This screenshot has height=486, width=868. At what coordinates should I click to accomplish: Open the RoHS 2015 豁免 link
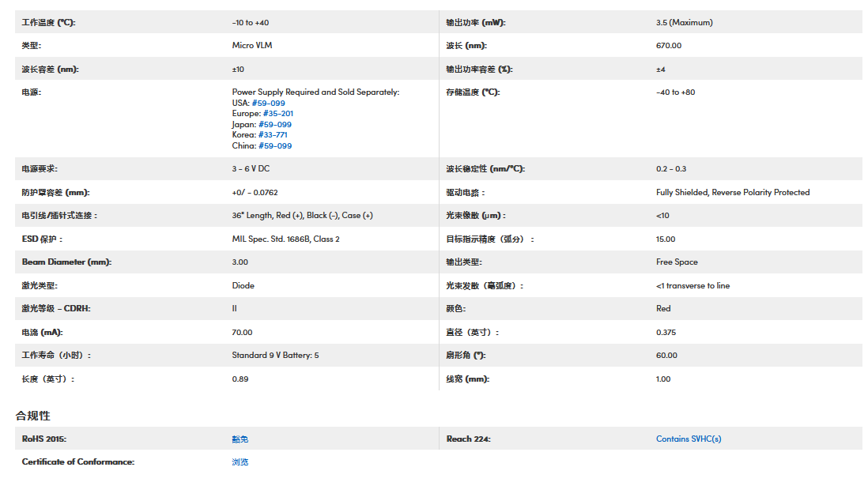(x=240, y=439)
